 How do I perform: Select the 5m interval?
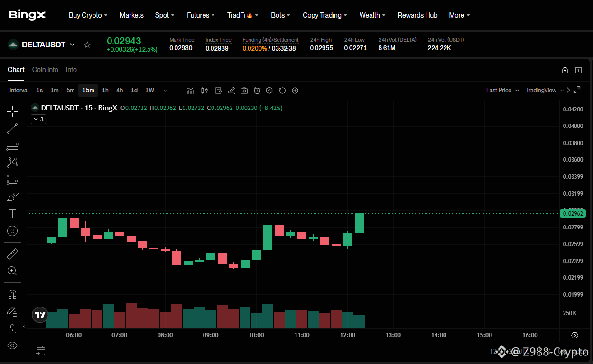click(x=70, y=91)
